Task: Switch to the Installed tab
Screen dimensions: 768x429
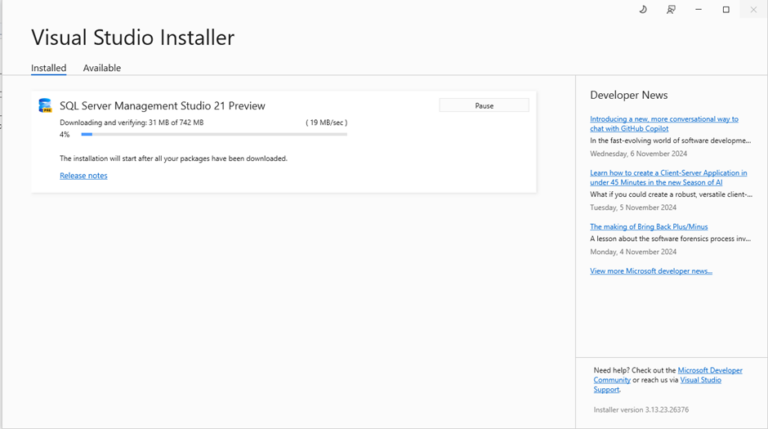Action: click(x=48, y=68)
